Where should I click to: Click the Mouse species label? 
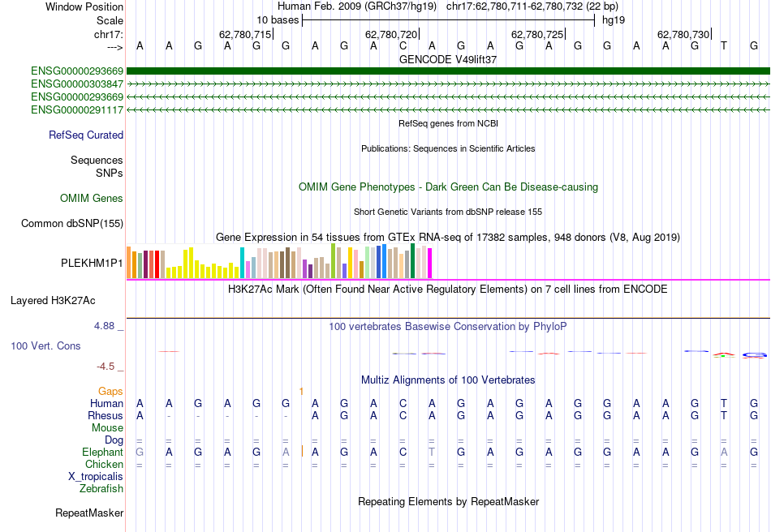(107, 428)
